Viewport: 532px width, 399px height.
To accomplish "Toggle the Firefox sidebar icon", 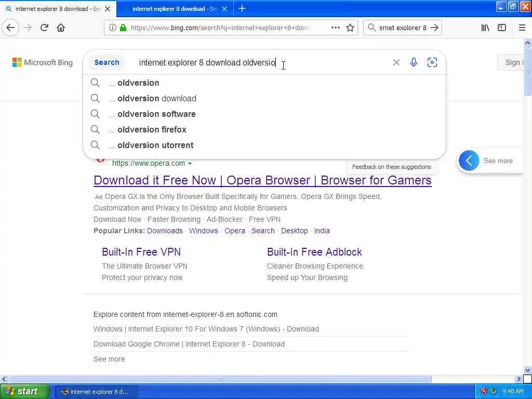I will (x=502, y=28).
